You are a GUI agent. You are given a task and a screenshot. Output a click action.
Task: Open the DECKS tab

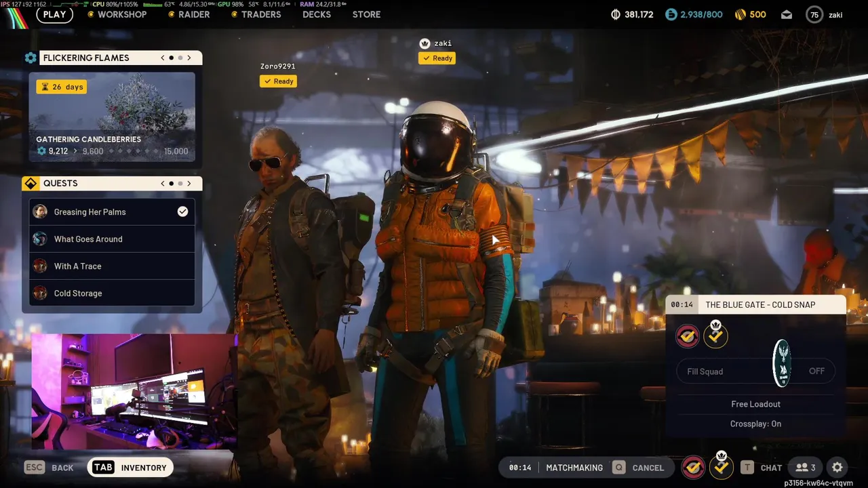(x=317, y=14)
